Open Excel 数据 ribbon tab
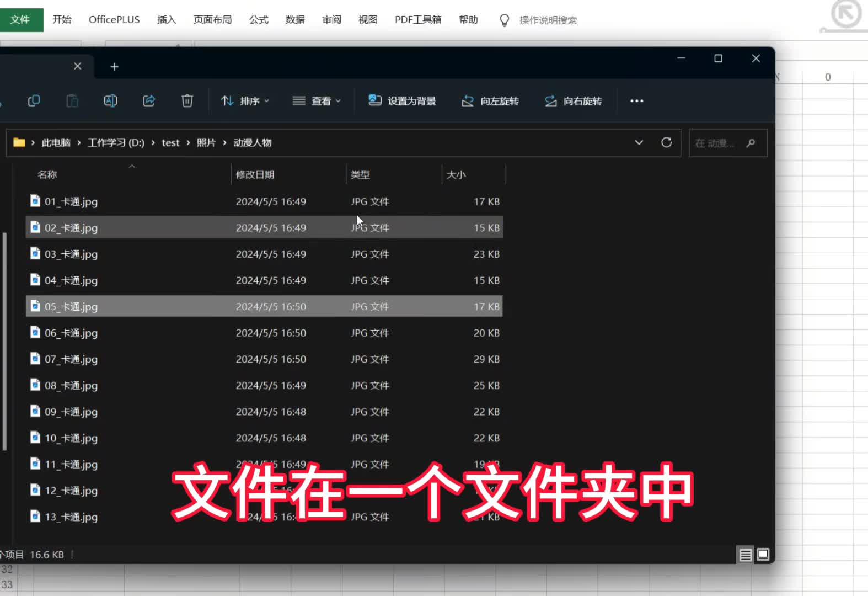 pyautogui.click(x=295, y=20)
